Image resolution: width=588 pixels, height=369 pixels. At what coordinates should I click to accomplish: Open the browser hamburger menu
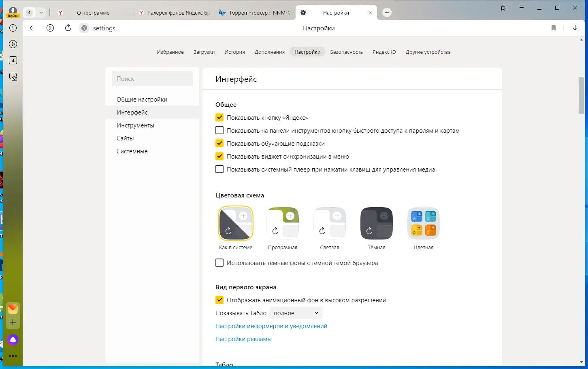pyautogui.click(x=522, y=8)
